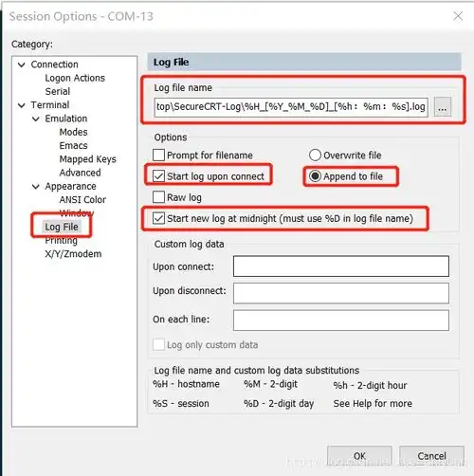
Task: Toggle Start new log at midnight
Action: click(x=158, y=218)
